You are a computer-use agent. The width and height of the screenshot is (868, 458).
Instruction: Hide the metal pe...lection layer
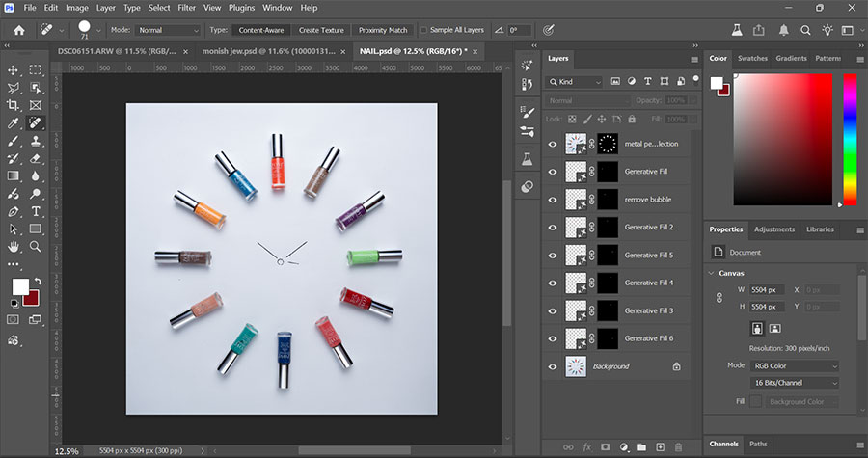pos(553,145)
